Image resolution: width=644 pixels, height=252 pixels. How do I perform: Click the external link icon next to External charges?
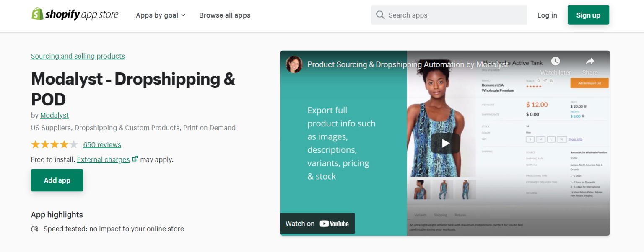coord(135,159)
